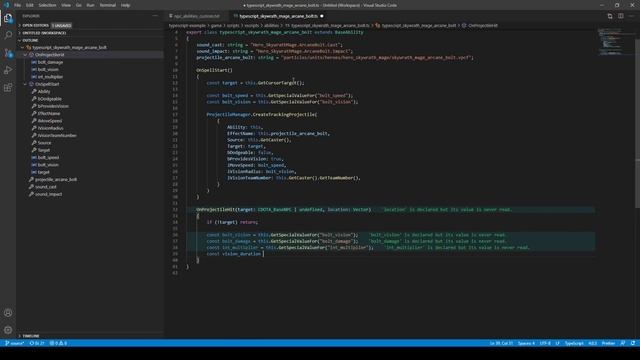This screenshot has width=640, height=360.
Task: Click the synchronize changes status item
Action: pos(37,343)
